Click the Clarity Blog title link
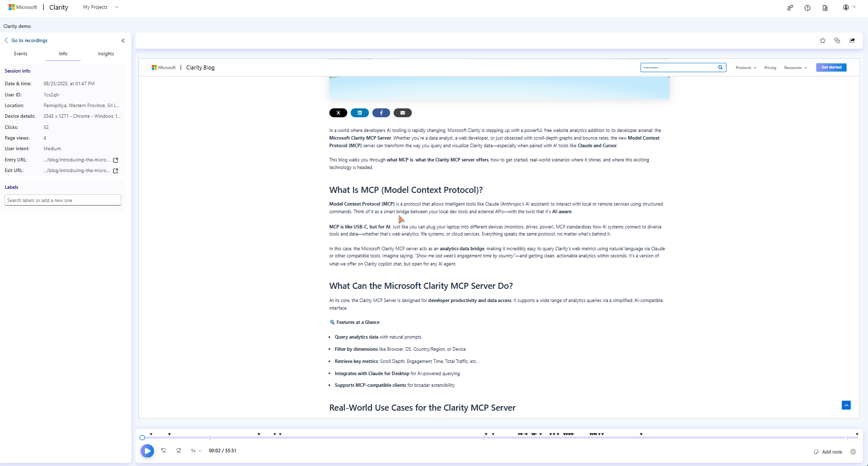 coord(200,68)
